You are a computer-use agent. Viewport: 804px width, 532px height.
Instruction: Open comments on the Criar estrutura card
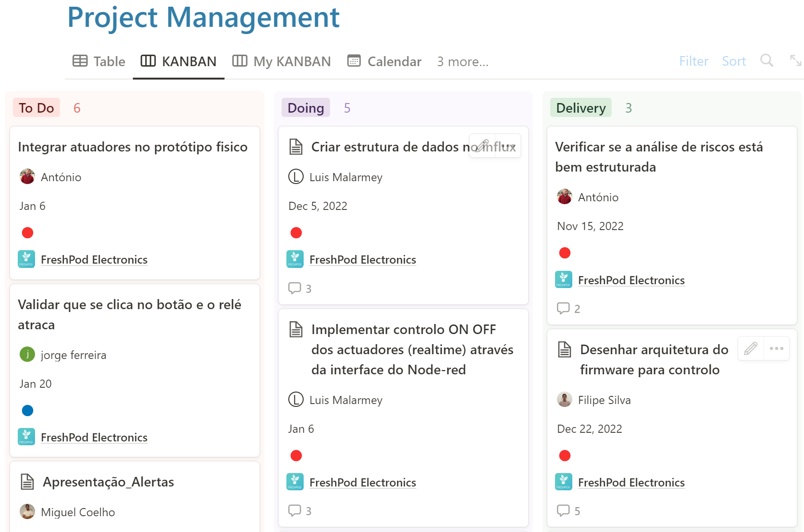tap(300, 289)
